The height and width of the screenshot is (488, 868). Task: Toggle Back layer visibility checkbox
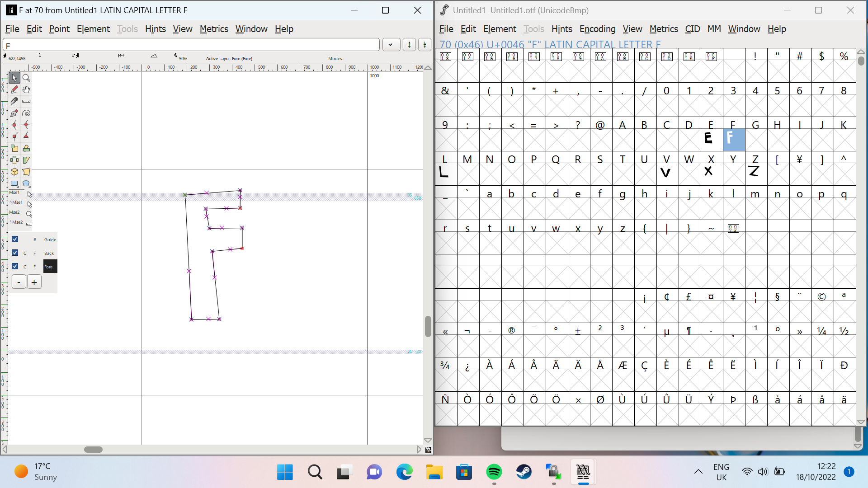[15, 253]
